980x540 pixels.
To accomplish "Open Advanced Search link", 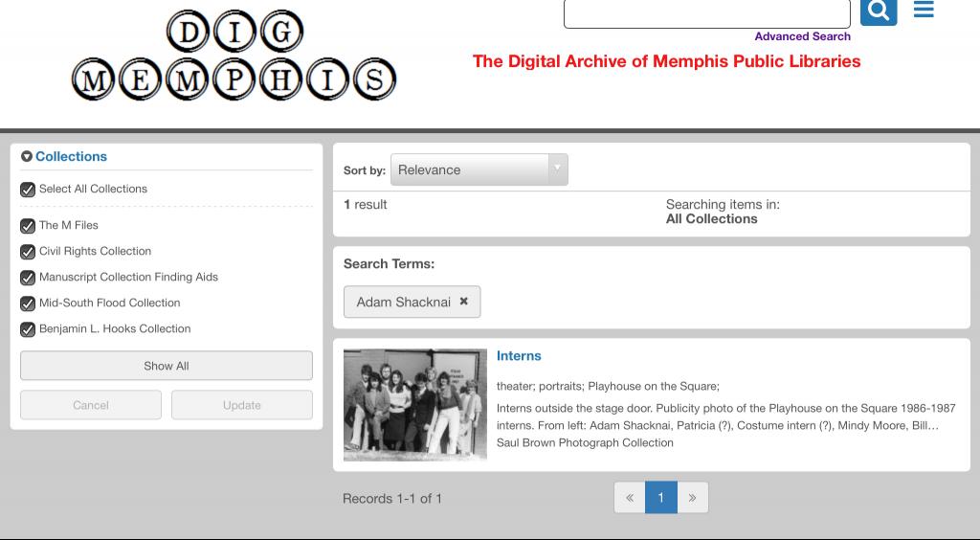I will click(802, 36).
